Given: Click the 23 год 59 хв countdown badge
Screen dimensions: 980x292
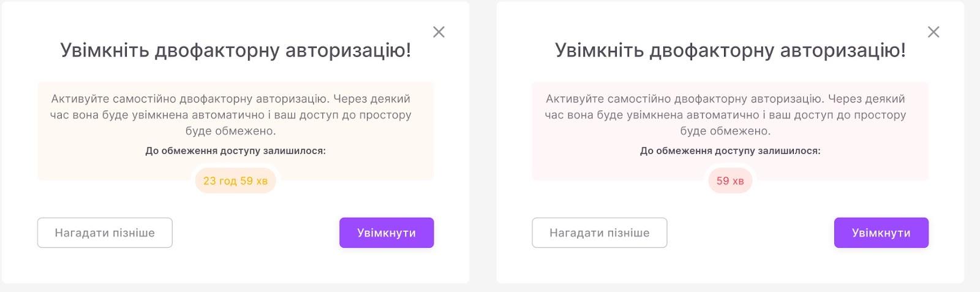Looking at the screenshot, I should point(235,181).
